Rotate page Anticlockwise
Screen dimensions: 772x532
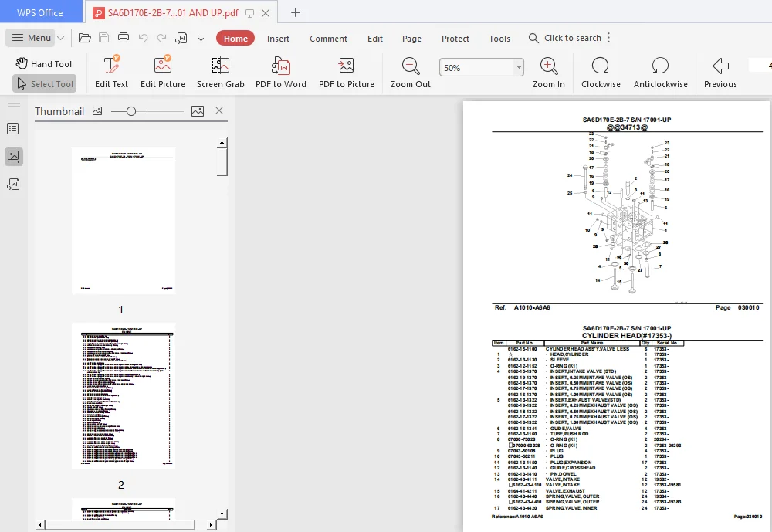tap(660, 66)
